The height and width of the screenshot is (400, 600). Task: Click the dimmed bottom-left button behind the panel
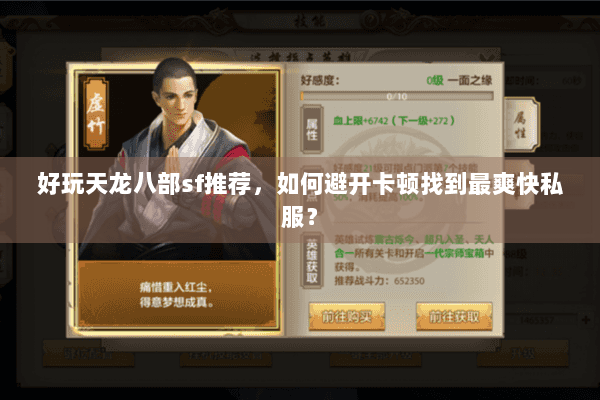pos(88,354)
